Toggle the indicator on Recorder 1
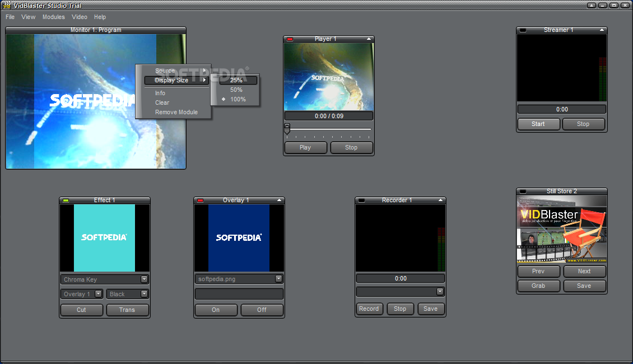 tap(362, 200)
